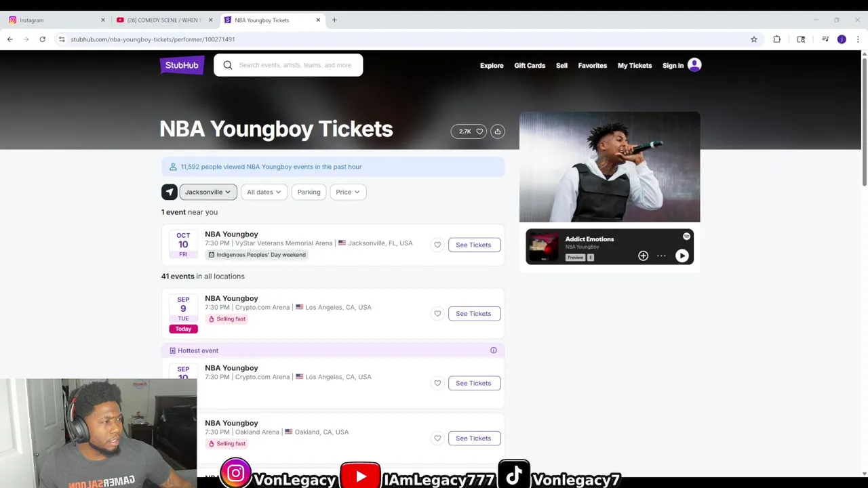The image size is (868, 488).
Task: Expand the Price dropdown
Action: point(348,192)
